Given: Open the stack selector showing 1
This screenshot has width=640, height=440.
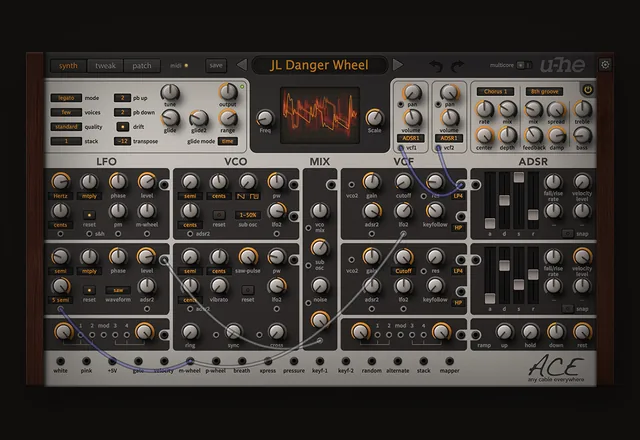Looking at the screenshot, I should coord(66,141).
